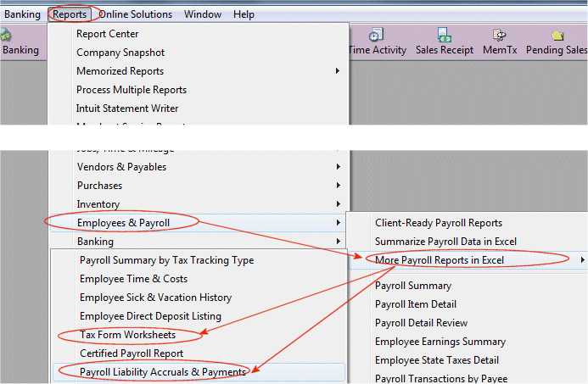
Task: Expand More Payroll Reports in Excel arrow
Action: click(x=582, y=260)
